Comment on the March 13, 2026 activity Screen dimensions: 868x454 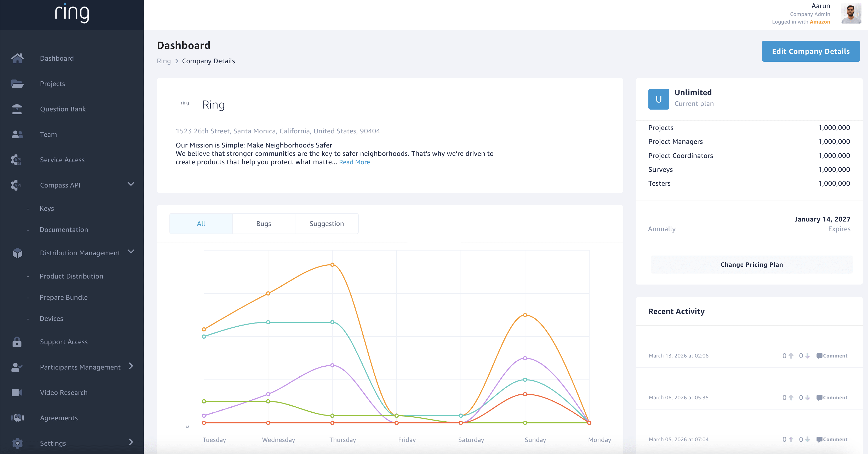(832, 356)
